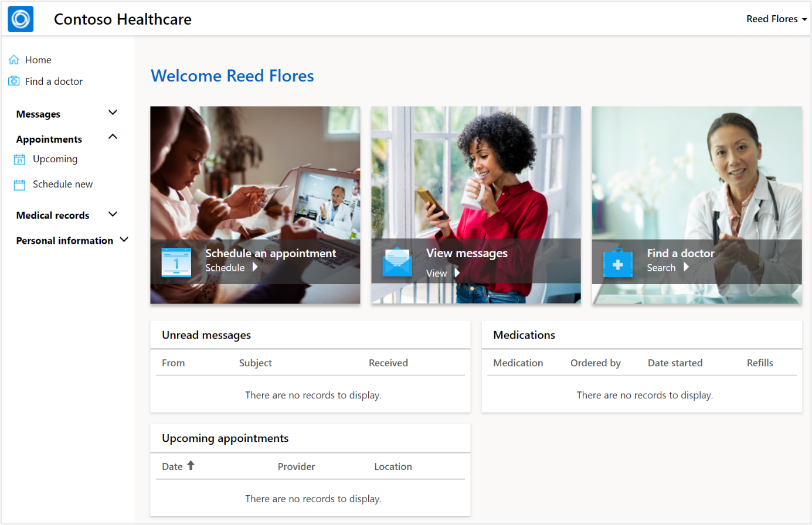The width and height of the screenshot is (812, 525).
Task: Click the View messages card title
Action: [x=467, y=253]
